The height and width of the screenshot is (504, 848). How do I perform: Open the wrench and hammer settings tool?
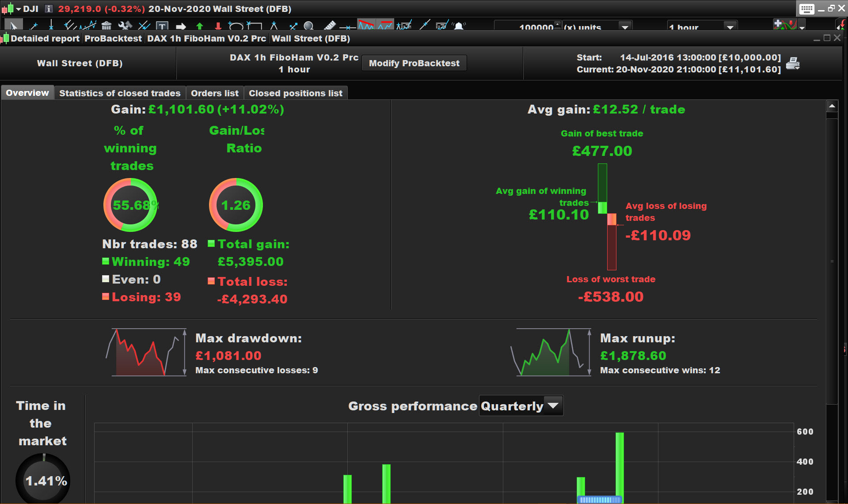(x=125, y=26)
